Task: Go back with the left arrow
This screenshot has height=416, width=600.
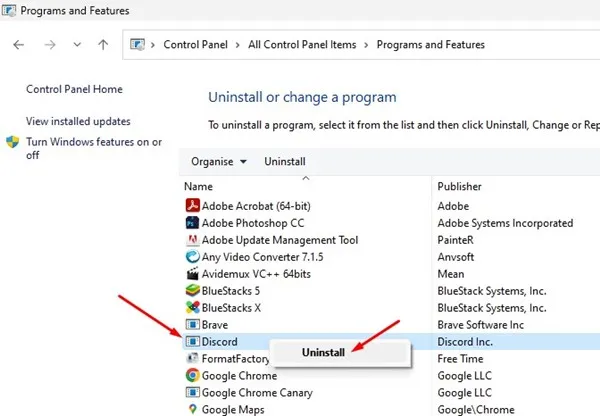Action: pyautogui.click(x=18, y=45)
